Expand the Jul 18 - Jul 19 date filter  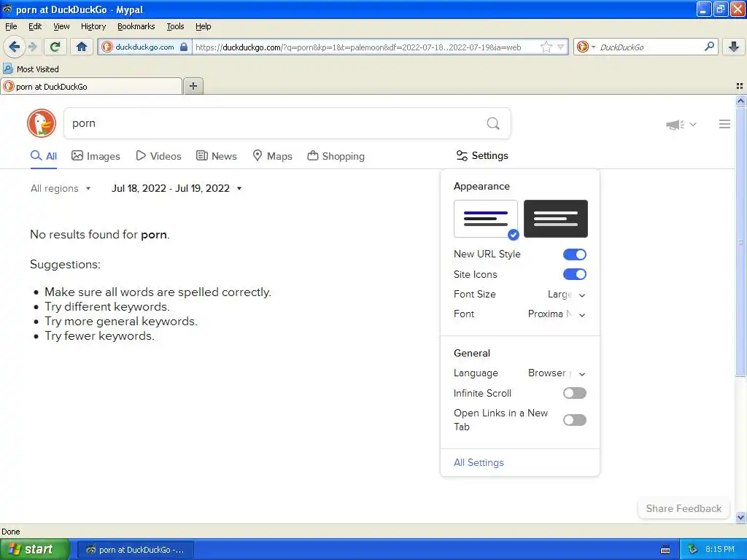177,188
